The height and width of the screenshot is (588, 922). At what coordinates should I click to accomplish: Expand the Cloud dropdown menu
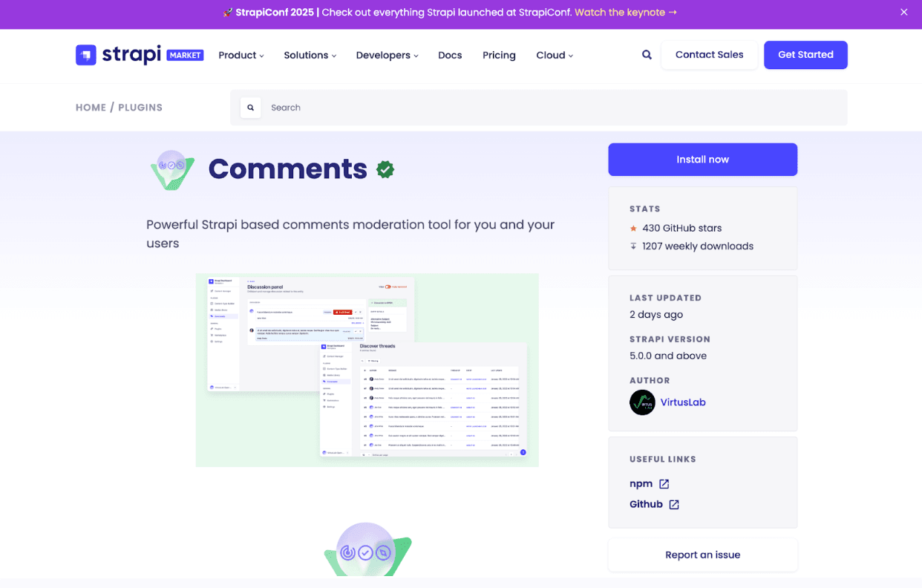click(x=555, y=55)
